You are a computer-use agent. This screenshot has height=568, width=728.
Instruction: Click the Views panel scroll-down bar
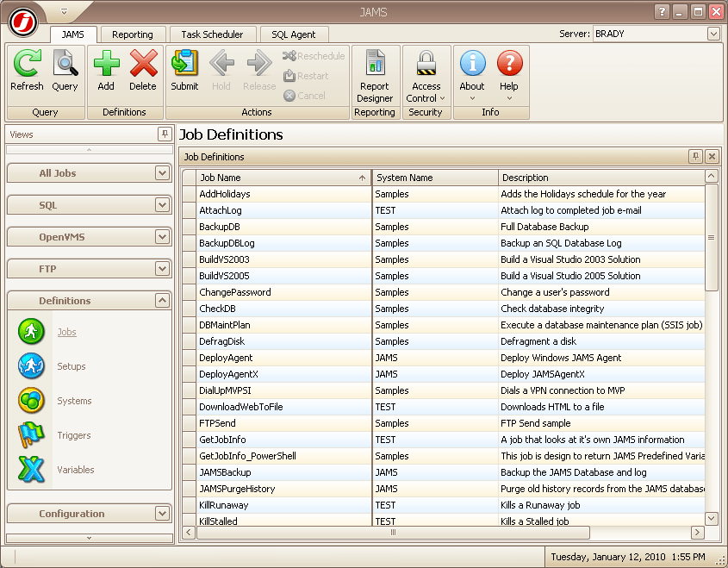[89, 538]
